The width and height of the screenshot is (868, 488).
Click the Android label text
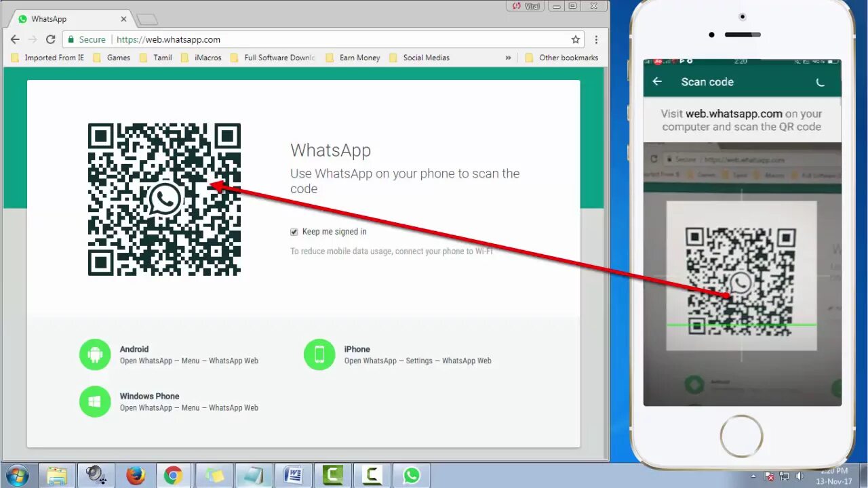(134, 349)
